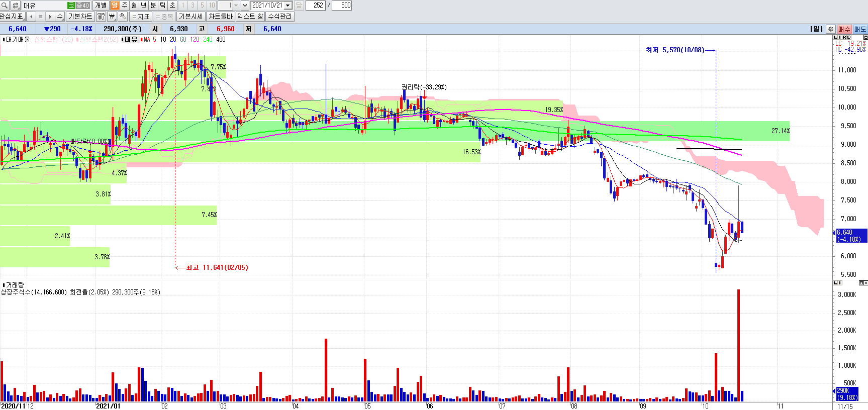This screenshot has height=410, width=868.
Task: Click the stop square button
Action: (41, 16)
